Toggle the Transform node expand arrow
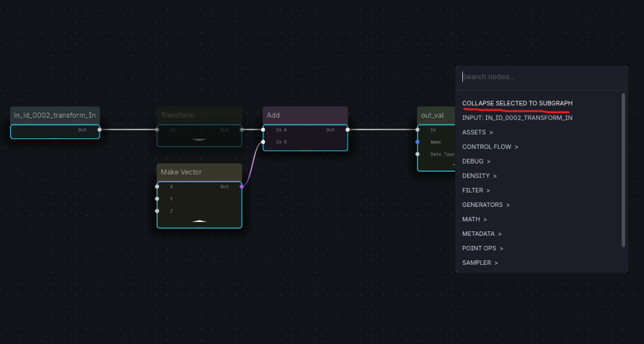The height and width of the screenshot is (344, 644). point(199,140)
